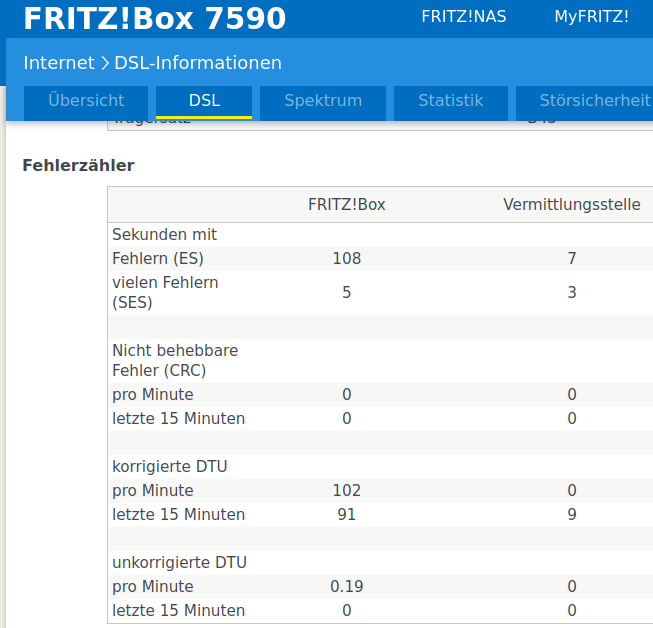Click 'Nicht behebbare Fehler (CRC)' label
The width and height of the screenshot is (653, 628).
(x=175, y=360)
